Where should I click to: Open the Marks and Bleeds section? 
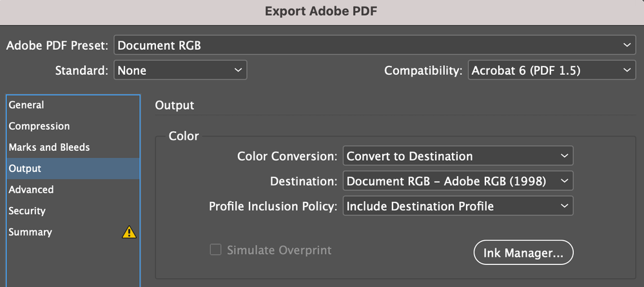(49, 148)
